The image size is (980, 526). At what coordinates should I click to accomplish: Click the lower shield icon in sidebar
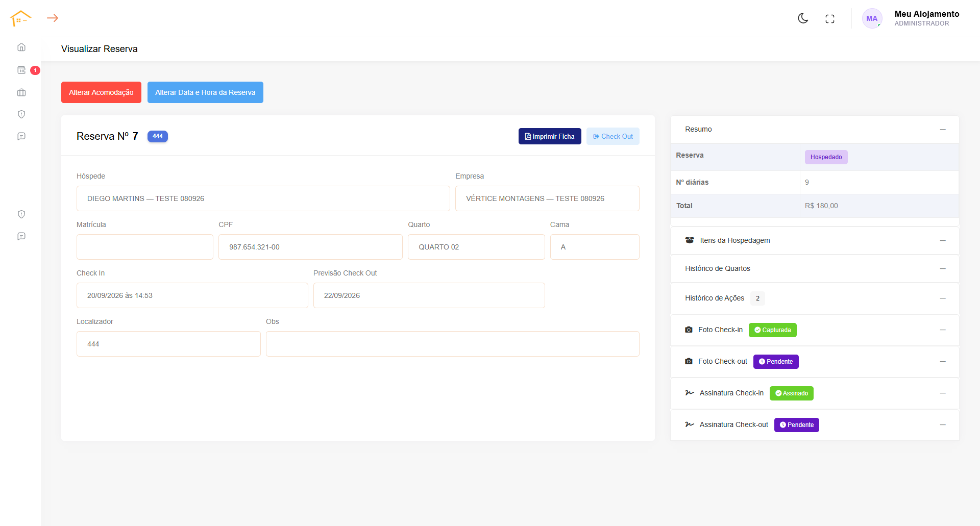coord(21,214)
